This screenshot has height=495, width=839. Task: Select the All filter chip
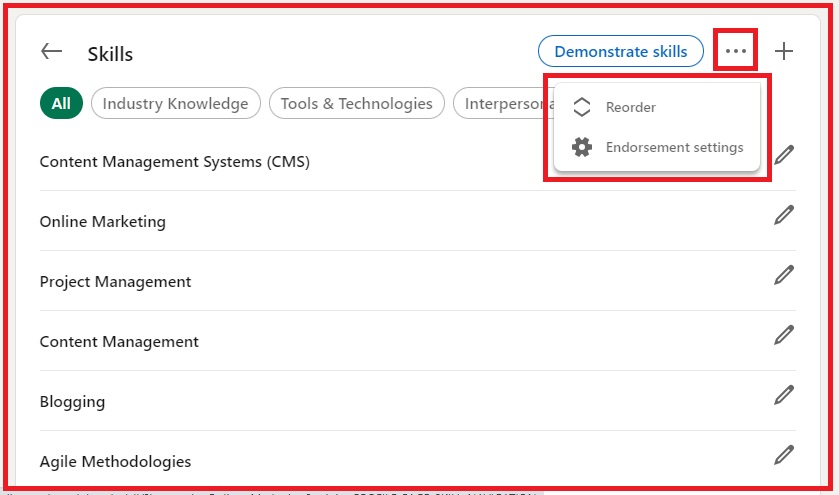pos(61,103)
